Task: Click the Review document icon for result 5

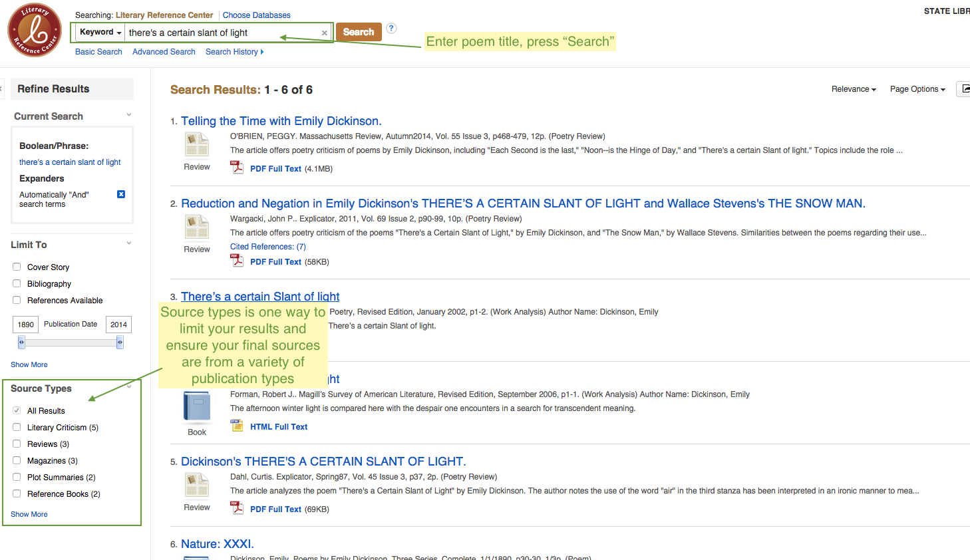Action: [x=197, y=485]
